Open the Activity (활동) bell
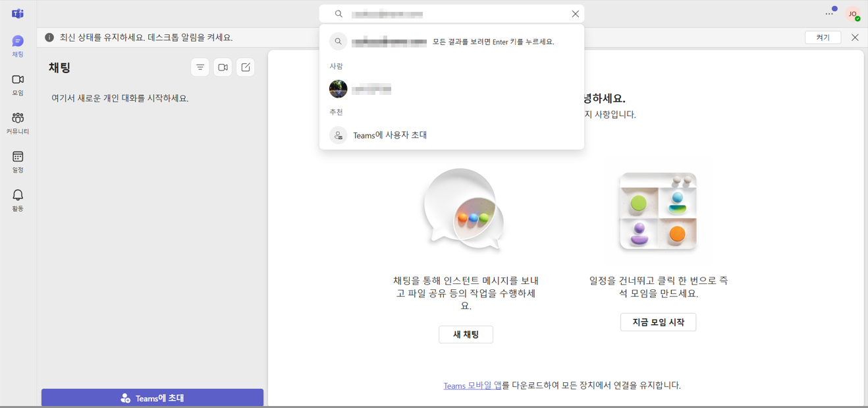Screen dimensions: 868x408 tap(18, 200)
